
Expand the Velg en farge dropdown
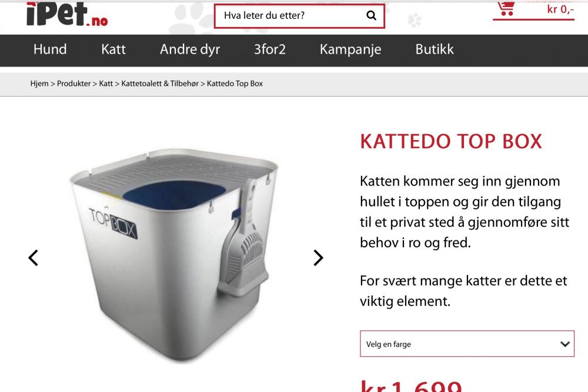click(x=467, y=344)
